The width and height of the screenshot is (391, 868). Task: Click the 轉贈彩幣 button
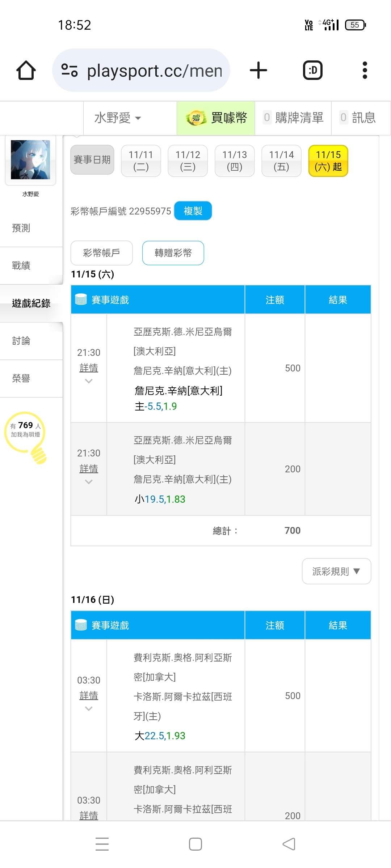173,253
